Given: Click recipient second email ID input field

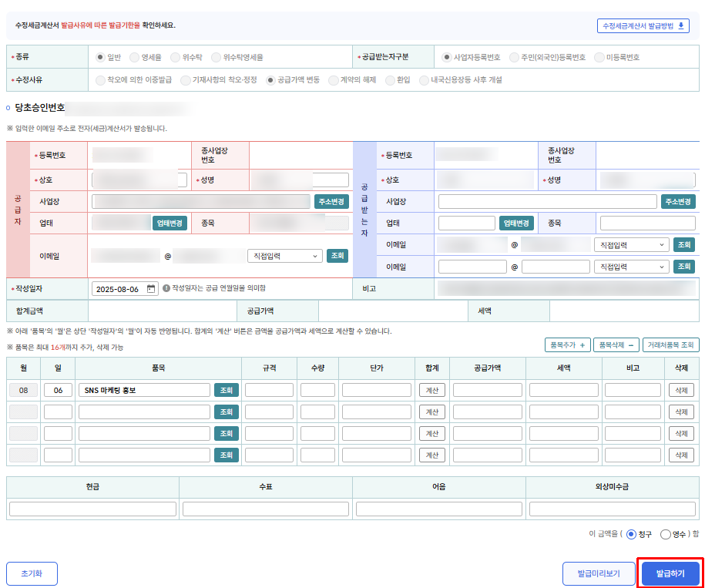Looking at the screenshot, I should 472,267.
